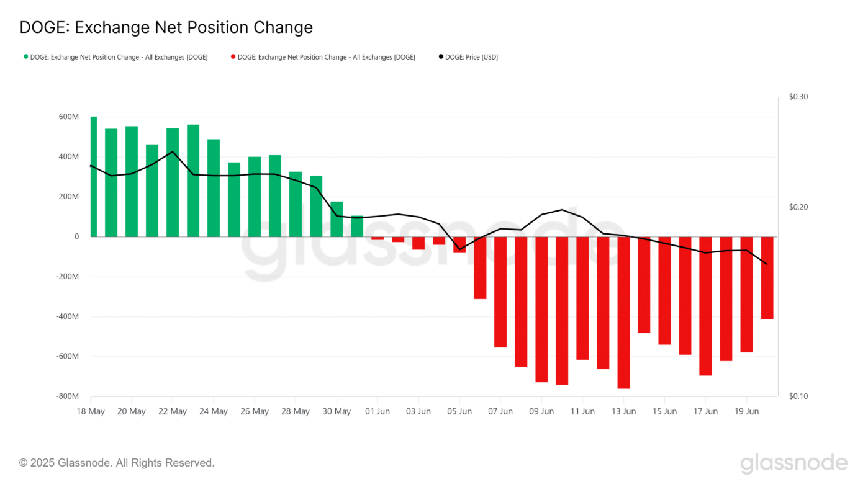Select the tallest green bar on 18 May

[94, 177]
